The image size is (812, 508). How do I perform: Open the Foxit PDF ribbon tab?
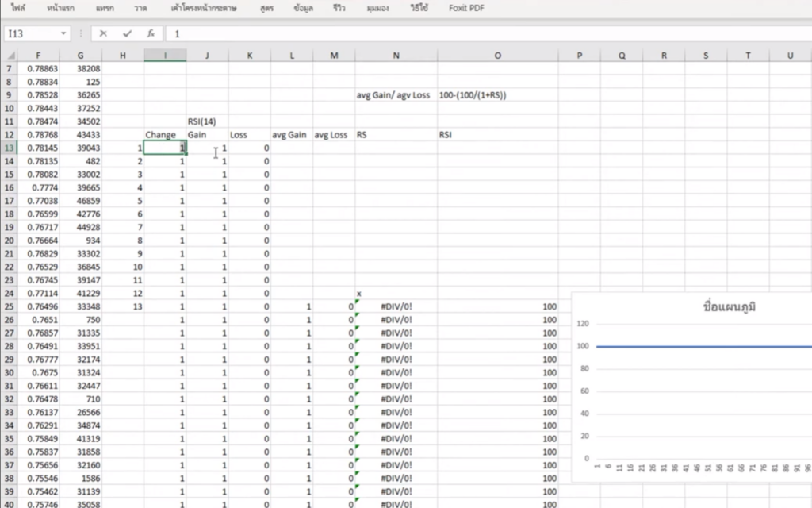point(466,8)
